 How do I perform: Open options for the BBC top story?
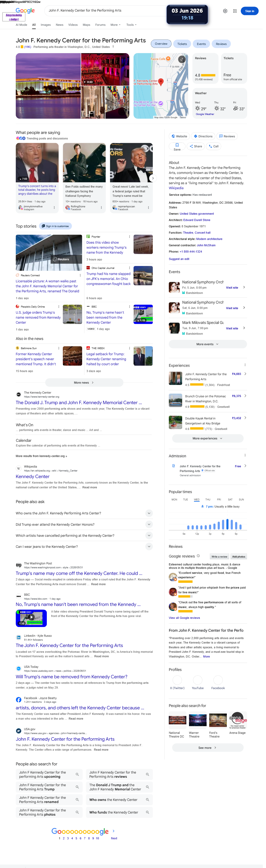[130, 307]
